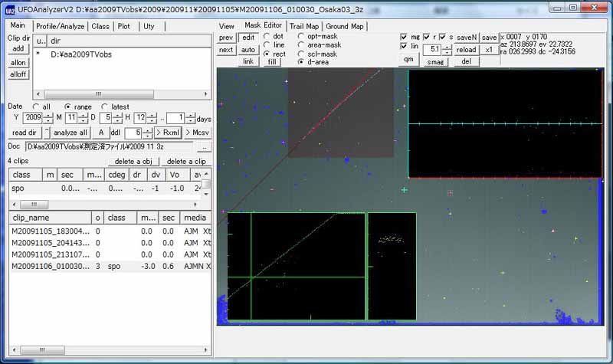Click the > Rxml export button
The height and width of the screenshot is (364, 613).
coord(168,133)
